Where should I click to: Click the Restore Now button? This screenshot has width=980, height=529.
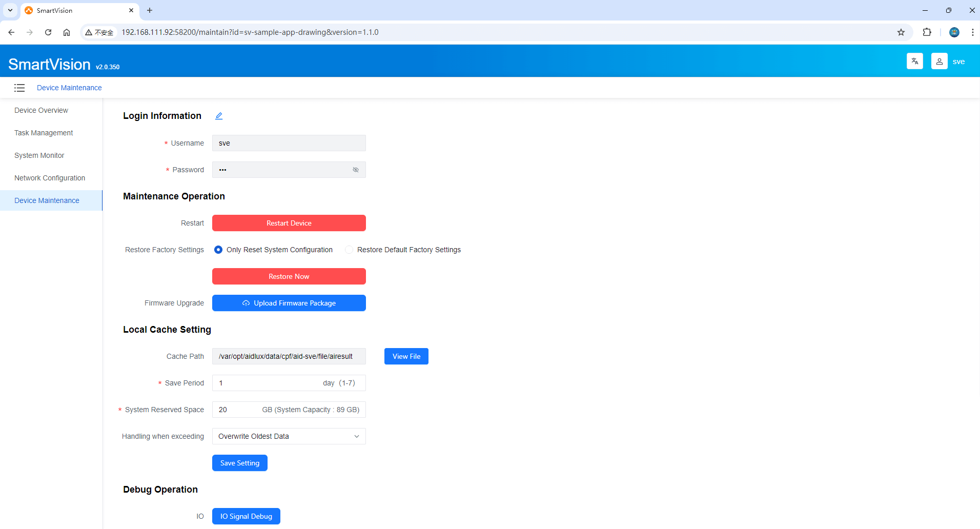tap(289, 276)
